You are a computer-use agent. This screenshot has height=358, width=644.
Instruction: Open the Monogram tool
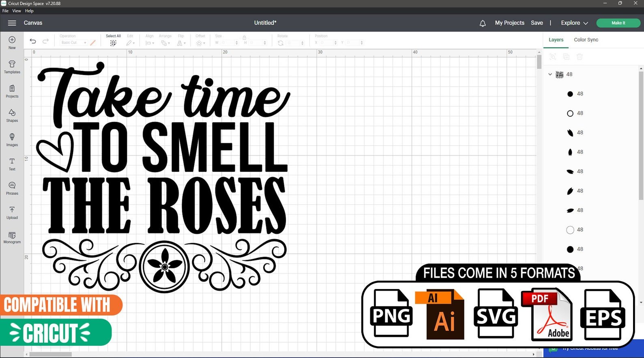pyautogui.click(x=12, y=237)
